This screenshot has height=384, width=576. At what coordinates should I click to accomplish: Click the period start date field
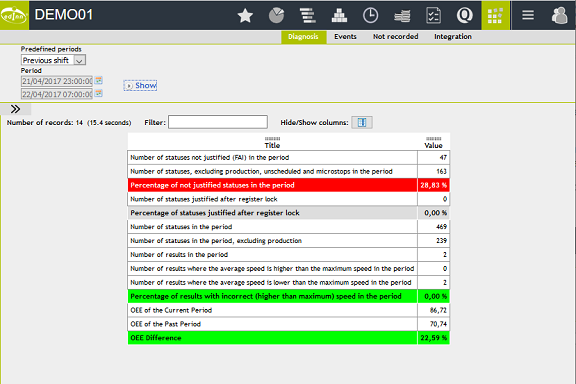click(x=57, y=81)
